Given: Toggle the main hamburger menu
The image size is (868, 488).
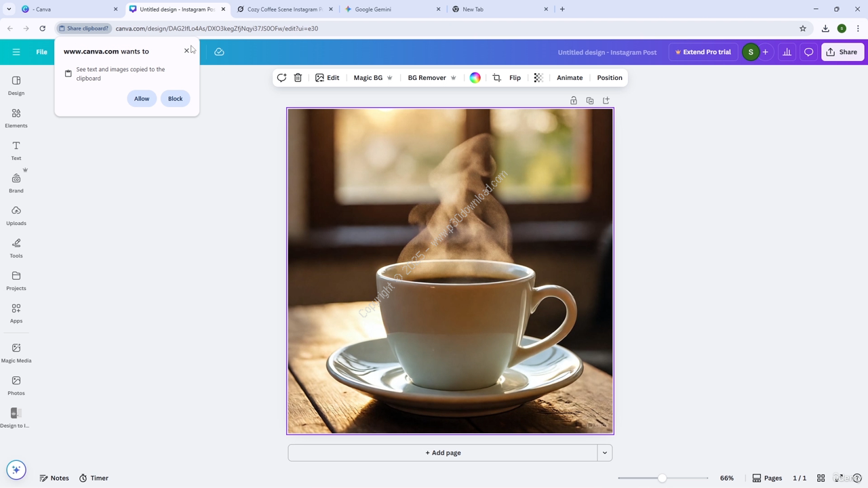Looking at the screenshot, I should [16, 52].
